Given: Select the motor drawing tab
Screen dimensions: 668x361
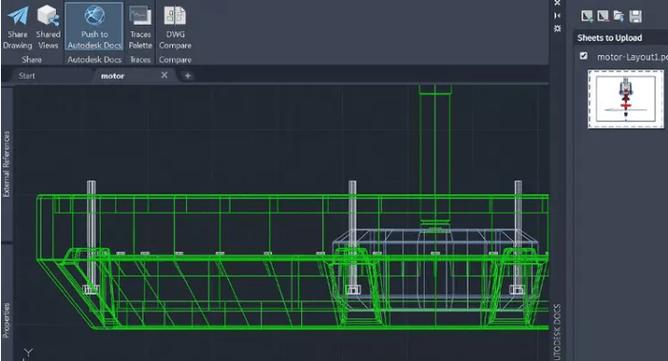Looking at the screenshot, I should tap(112, 76).
